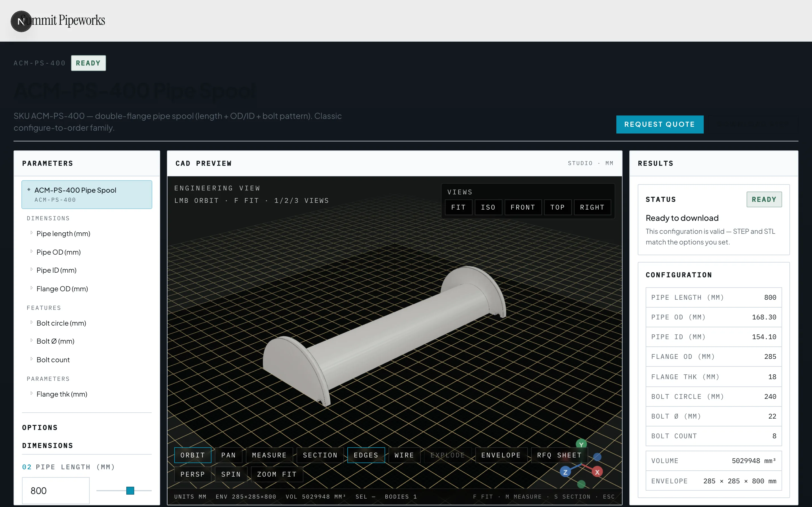Toggle EDGES display off

(x=366, y=455)
